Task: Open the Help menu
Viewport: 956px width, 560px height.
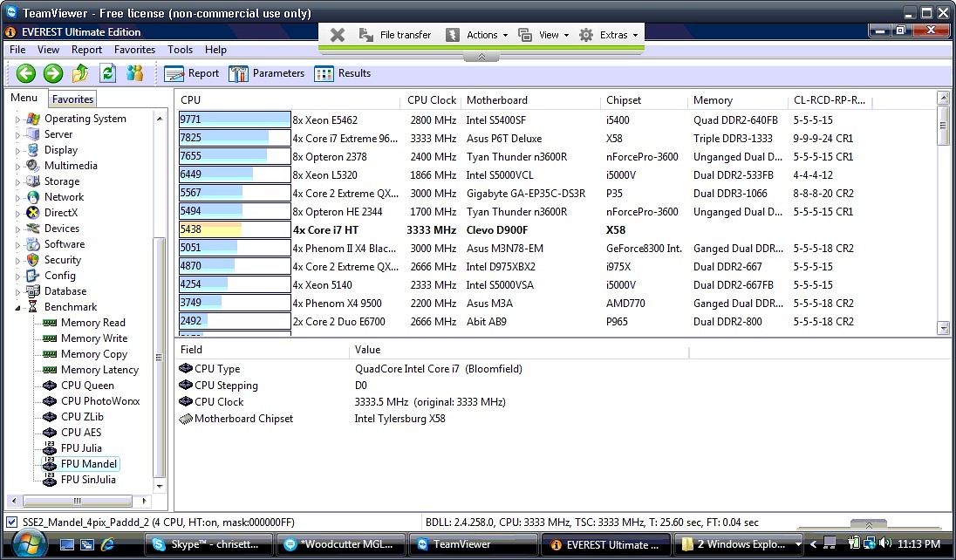Action: click(x=215, y=50)
